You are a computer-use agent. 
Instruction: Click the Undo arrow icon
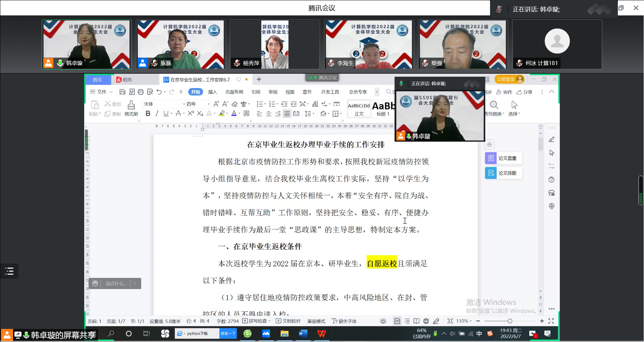coord(159,92)
